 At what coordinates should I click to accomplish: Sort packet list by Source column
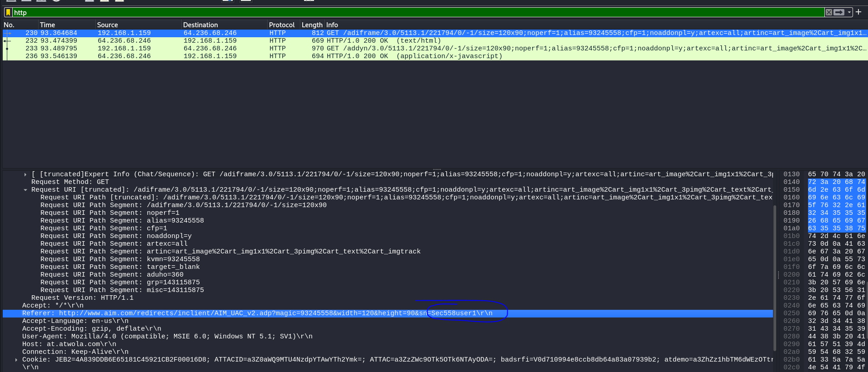coord(107,25)
